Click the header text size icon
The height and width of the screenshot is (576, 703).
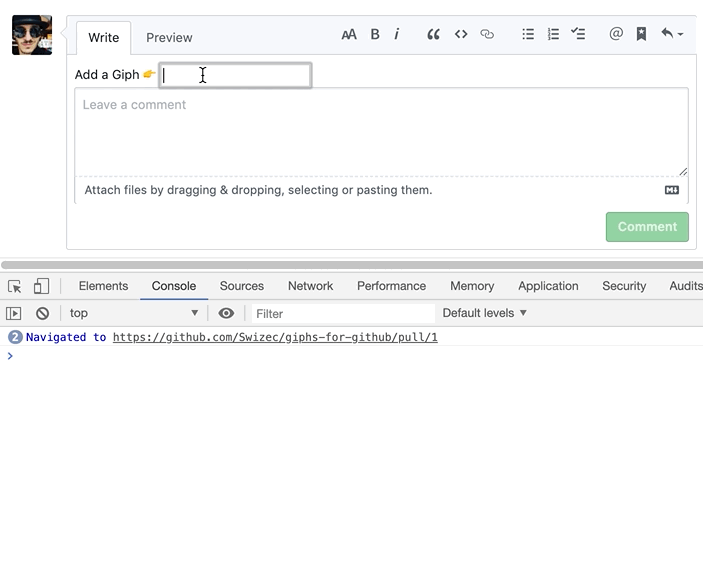(x=349, y=35)
